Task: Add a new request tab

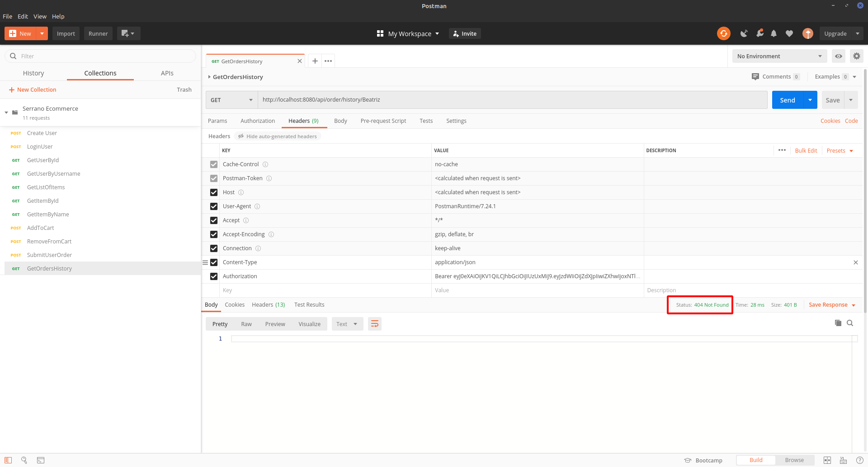Action: pos(315,61)
